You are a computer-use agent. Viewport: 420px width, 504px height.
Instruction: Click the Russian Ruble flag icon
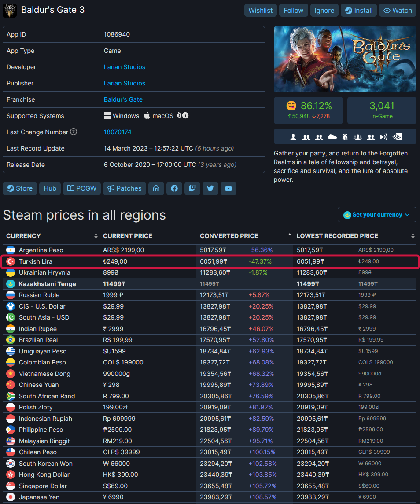[x=11, y=295]
